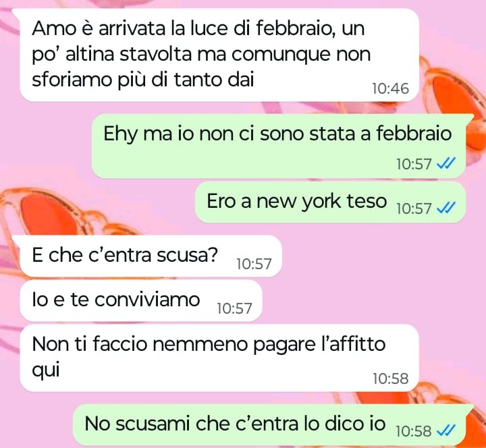
Task: Tap the 10:58 timestamp on the rent message
Action: pyautogui.click(x=390, y=379)
